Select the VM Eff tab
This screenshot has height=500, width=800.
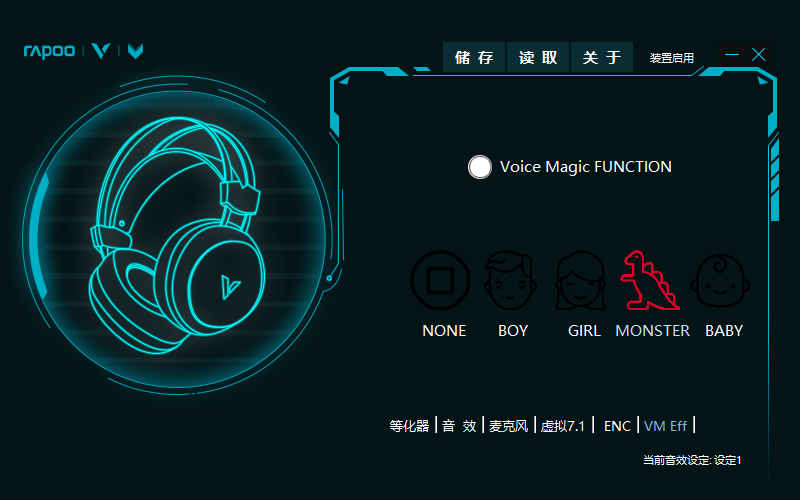pos(665,426)
